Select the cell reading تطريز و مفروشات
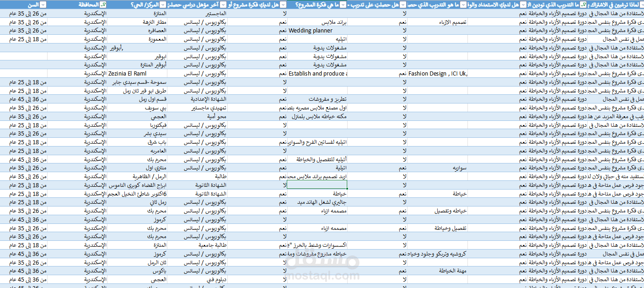This screenshot has height=288, width=644. [317, 99]
